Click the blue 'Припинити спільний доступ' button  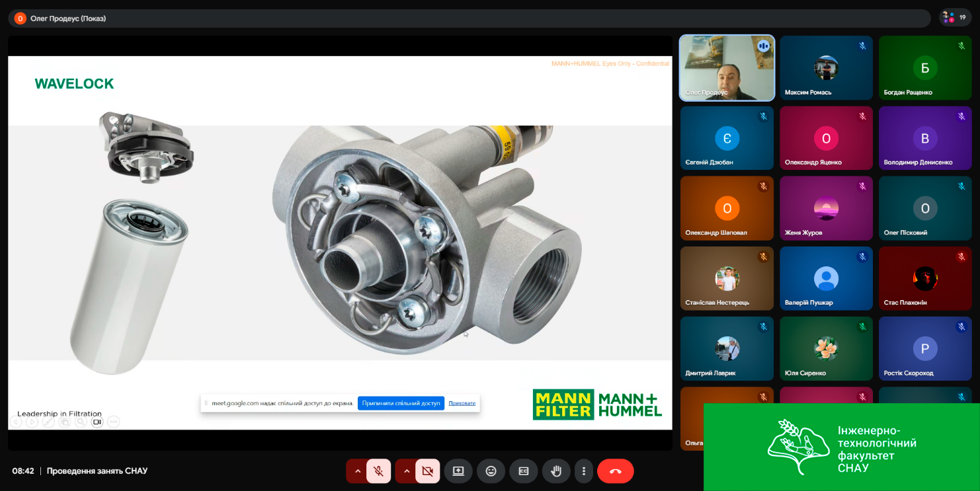[x=401, y=403]
